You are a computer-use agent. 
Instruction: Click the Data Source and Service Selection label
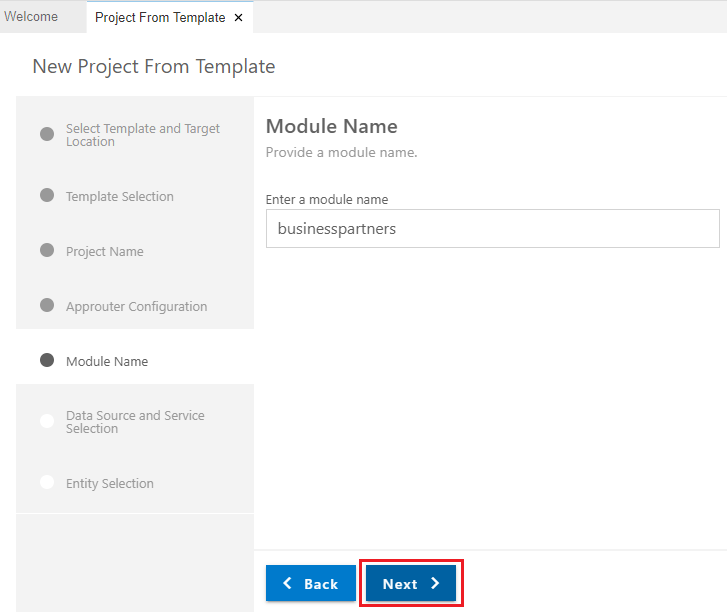click(135, 422)
